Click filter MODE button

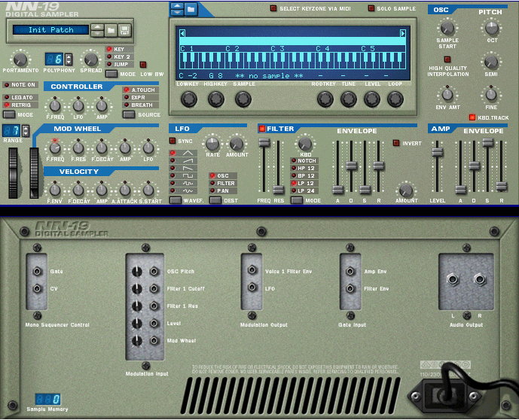297,200
